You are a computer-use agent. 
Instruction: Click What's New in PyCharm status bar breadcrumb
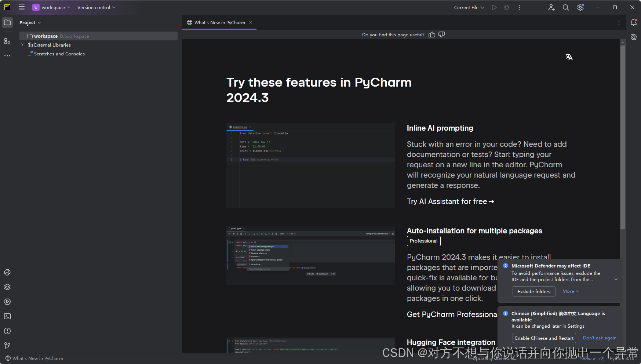point(34,358)
